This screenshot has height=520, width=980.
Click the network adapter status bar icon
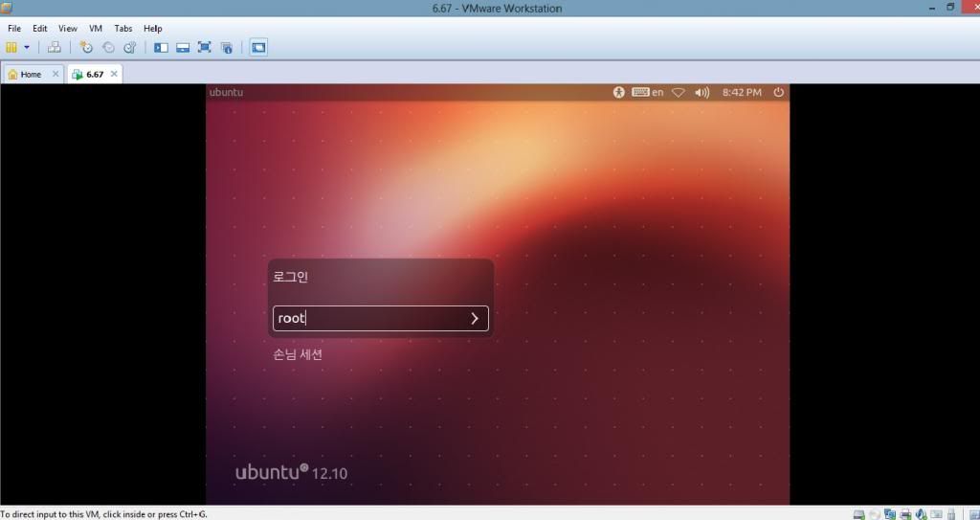pos(890,514)
